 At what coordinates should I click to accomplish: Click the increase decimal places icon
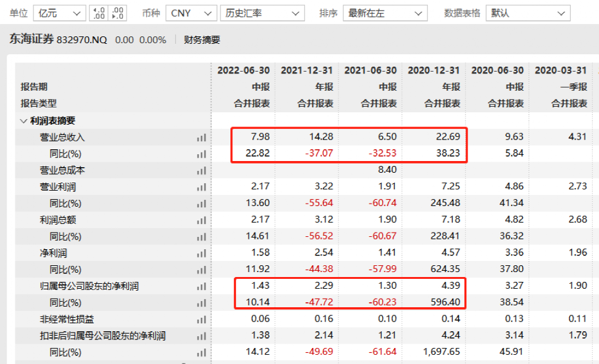99,12
